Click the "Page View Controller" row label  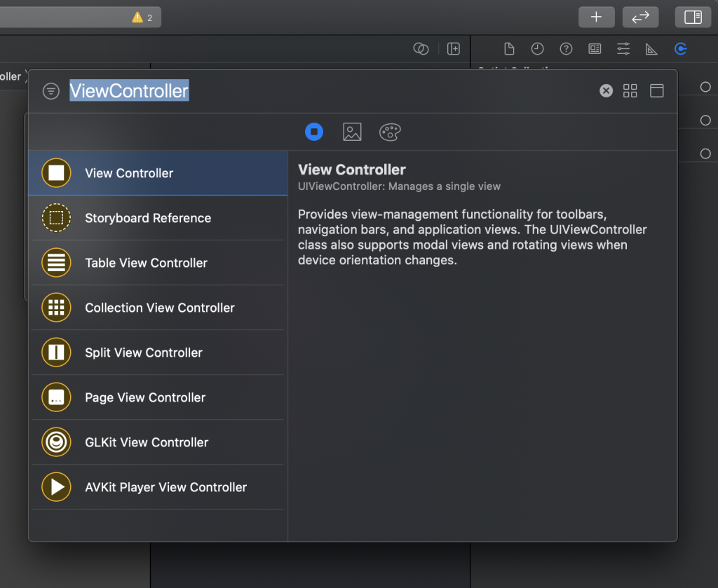tap(145, 397)
